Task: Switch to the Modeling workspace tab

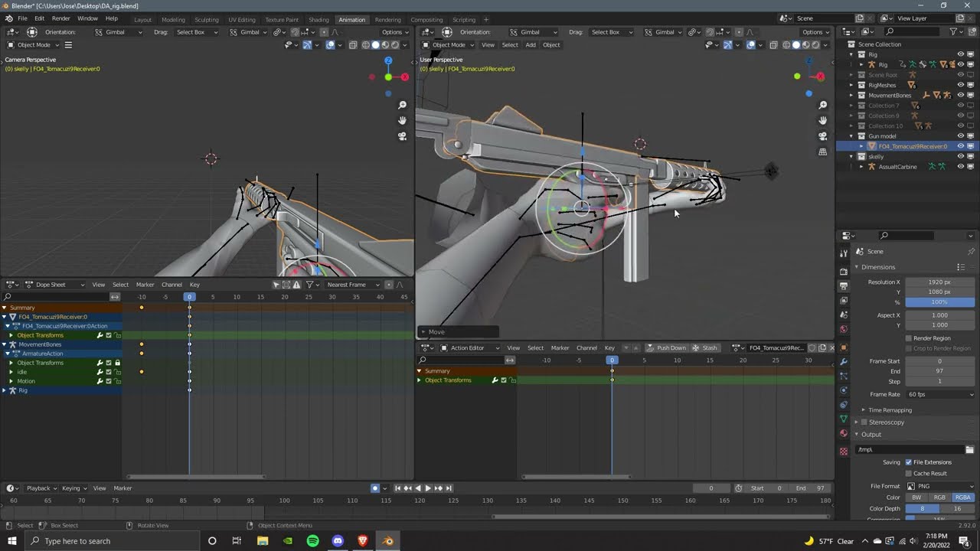Action: click(x=173, y=19)
